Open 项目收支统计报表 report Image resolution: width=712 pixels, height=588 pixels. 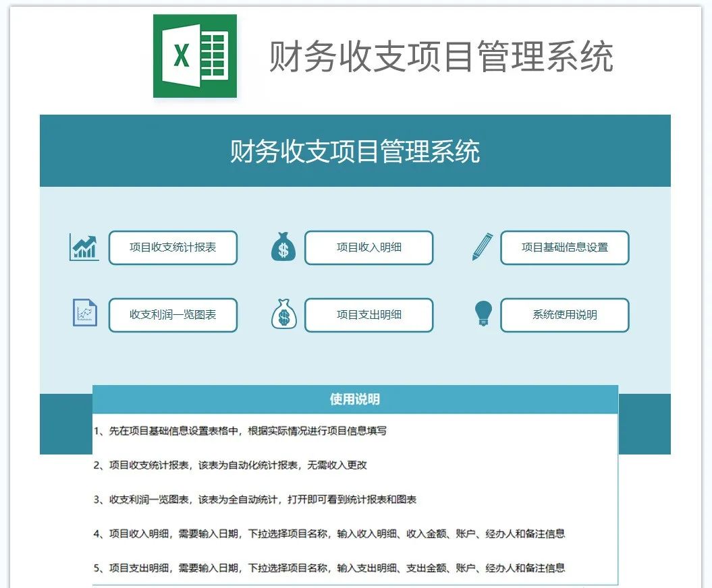tap(173, 247)
